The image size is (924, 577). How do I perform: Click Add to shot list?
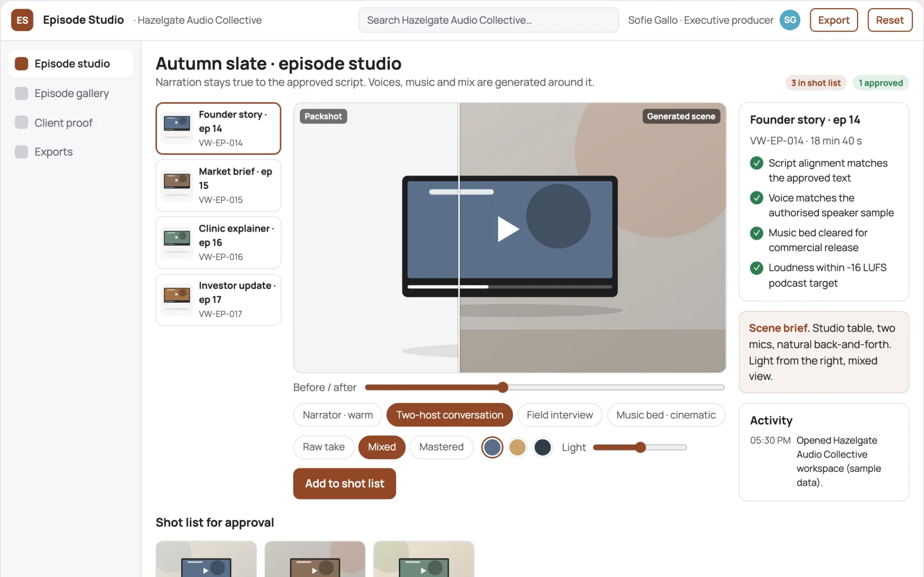click(345, 483)
